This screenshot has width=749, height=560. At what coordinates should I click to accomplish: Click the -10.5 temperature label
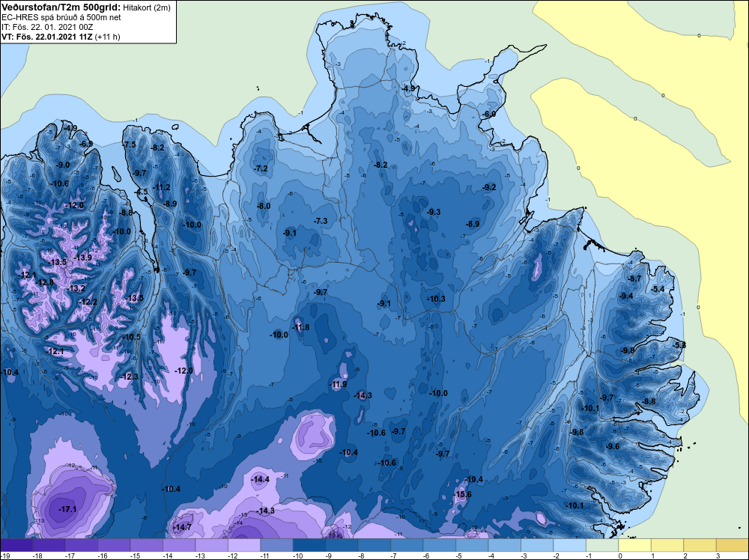[132, 337]
